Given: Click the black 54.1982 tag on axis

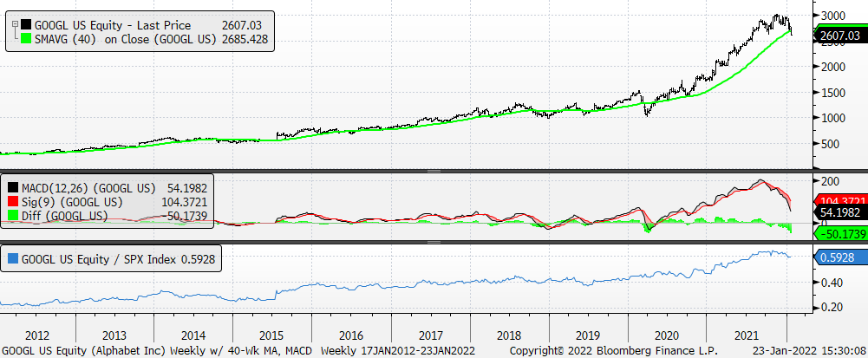Looking at the screenshot, I should click(839, 212).
